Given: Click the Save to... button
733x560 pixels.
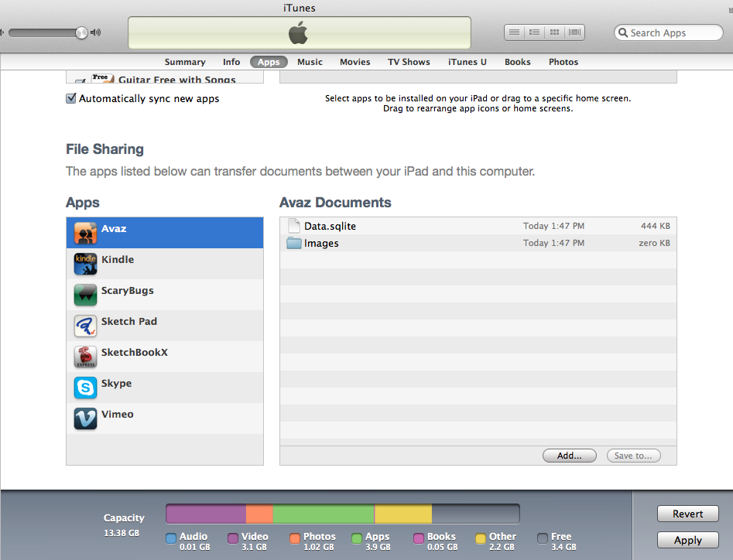Looking at the screenshot, I should [633, 456].
